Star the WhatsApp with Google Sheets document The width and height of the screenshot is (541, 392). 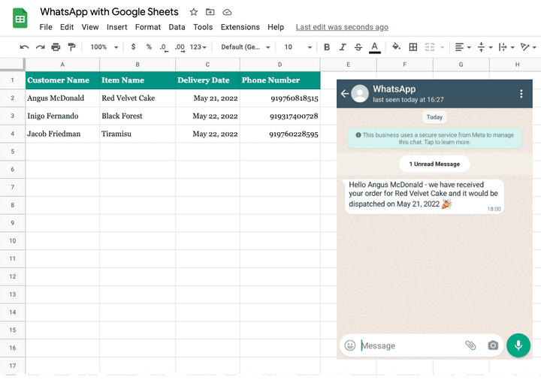coord(194,12)
